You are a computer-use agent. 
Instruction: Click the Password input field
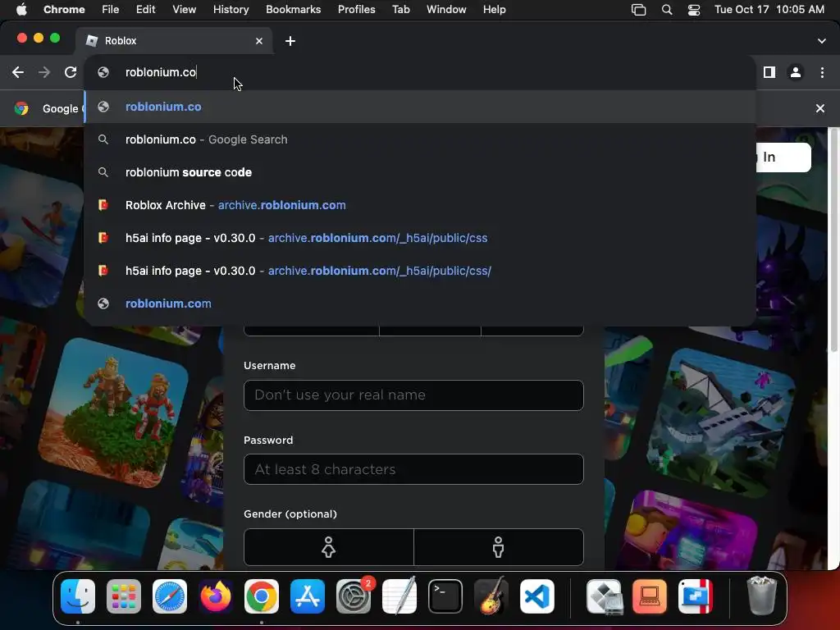pyautogui.click(x=413, y=469)
